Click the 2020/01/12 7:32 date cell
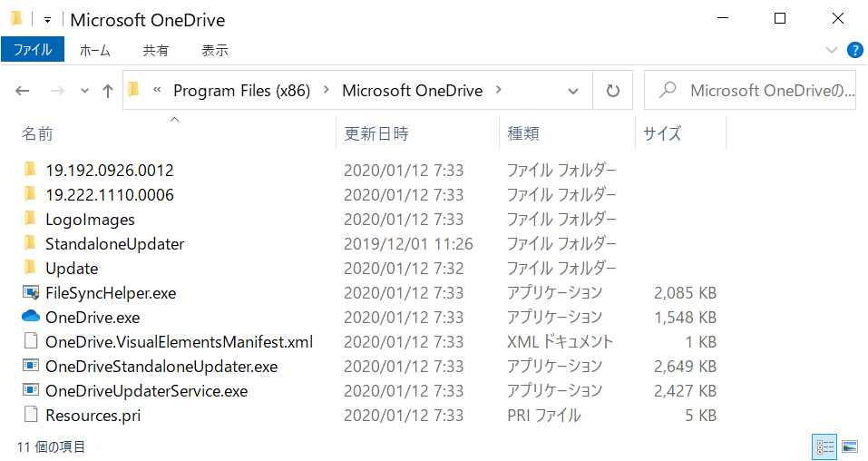 pyautogui.click(x=404, y=269)
